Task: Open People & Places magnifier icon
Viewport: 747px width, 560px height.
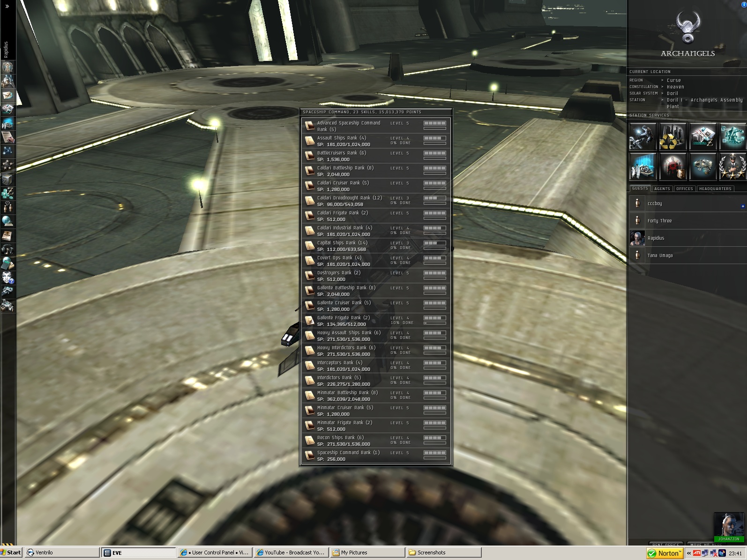Action: click(x=7, y=81)
